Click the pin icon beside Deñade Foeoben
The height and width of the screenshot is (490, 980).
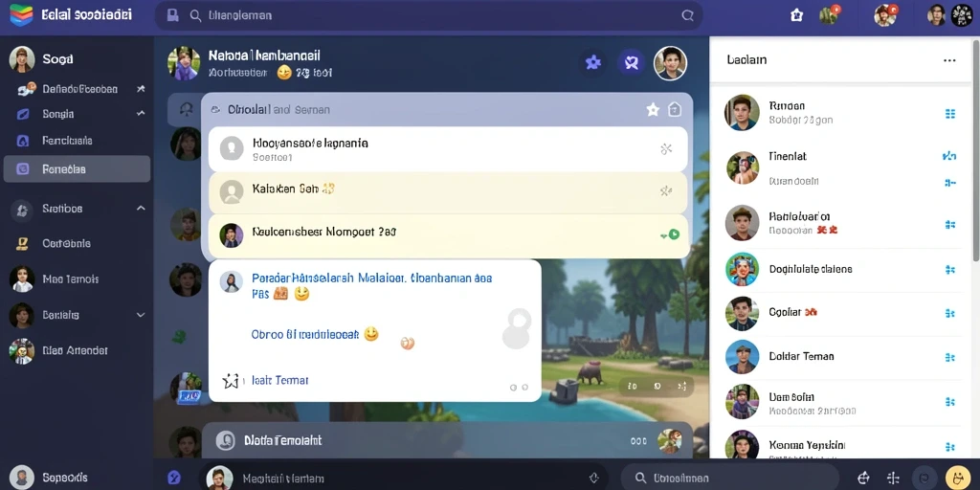141,89
